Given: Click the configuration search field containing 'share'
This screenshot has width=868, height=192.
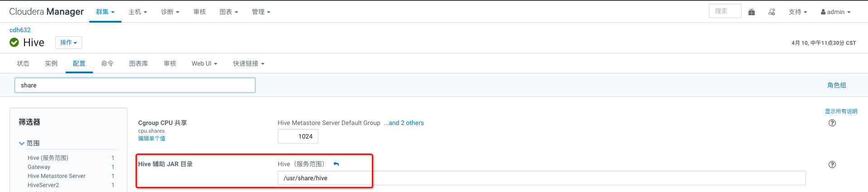Looking at the screenshot, I should click(x=135, y=85).
